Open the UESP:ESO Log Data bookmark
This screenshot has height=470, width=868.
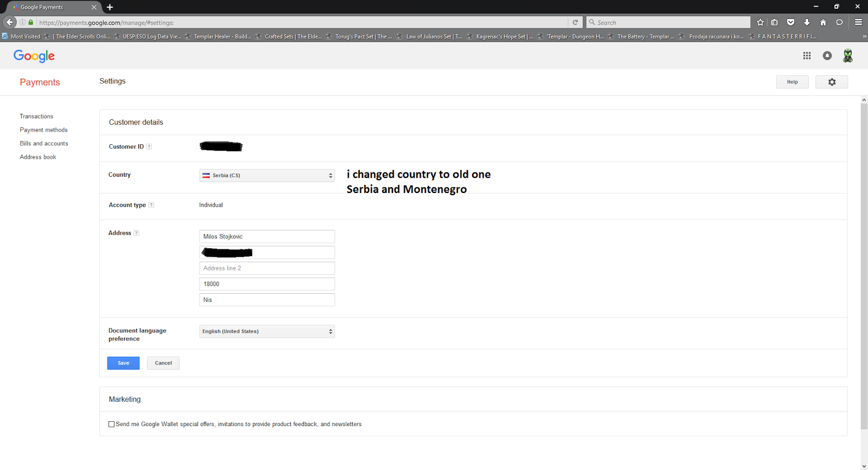[148, 36]
